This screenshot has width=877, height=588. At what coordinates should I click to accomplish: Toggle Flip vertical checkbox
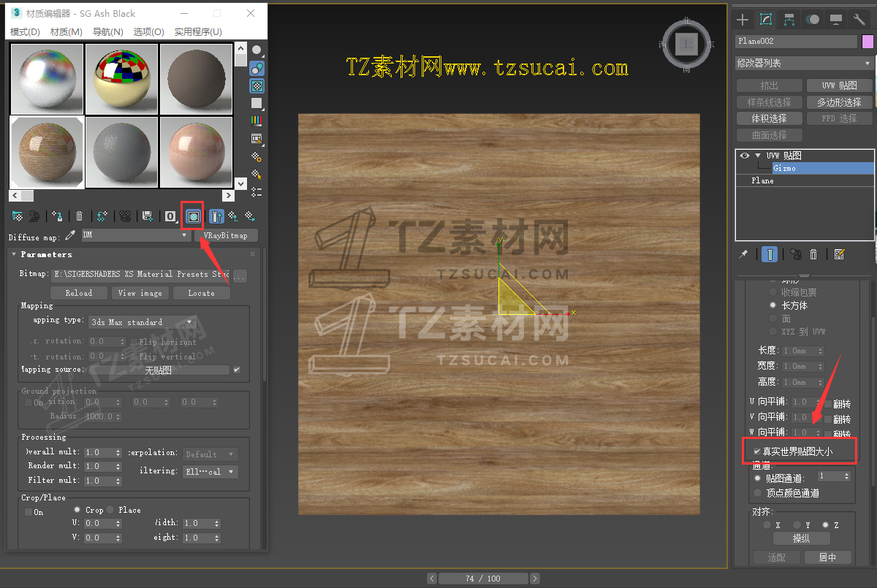pyautogui.click(x=132, y=356)
